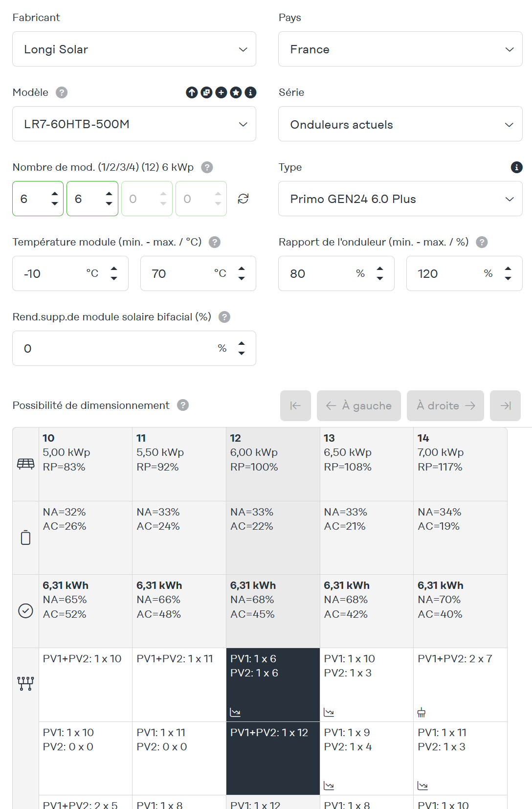
Task: Click the info icon beside the Type label
Action: tap(516, 167)
